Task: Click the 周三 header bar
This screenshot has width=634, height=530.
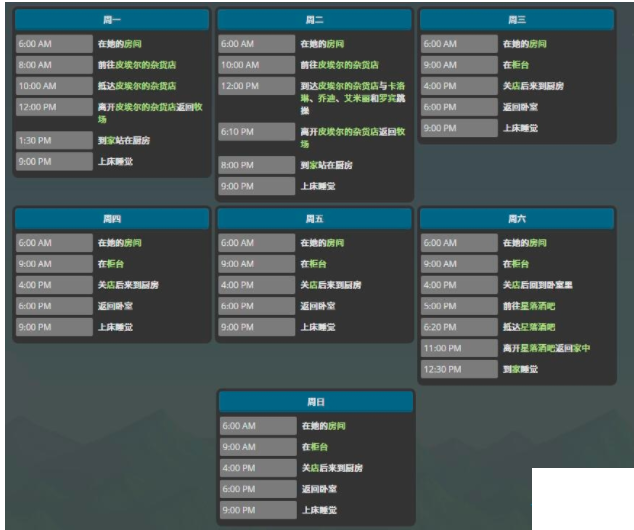Action: pyautogui.click(x=517, y=20)
